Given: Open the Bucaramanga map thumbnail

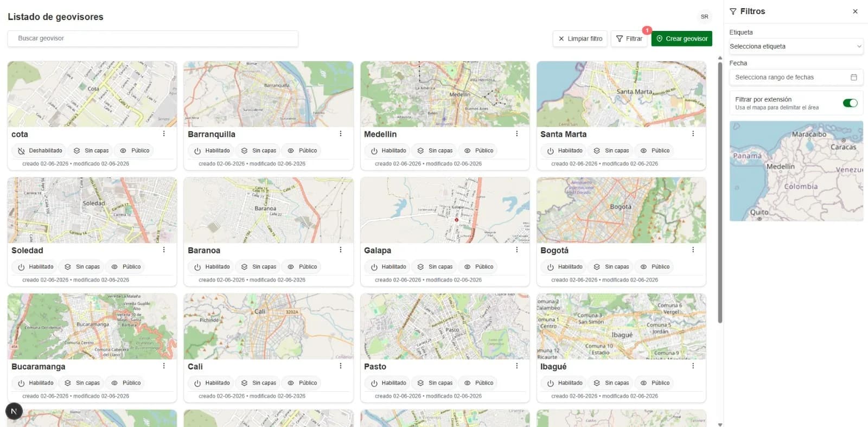Looking at the screenshot, I should pyautogui.click(x=92, y=326).
